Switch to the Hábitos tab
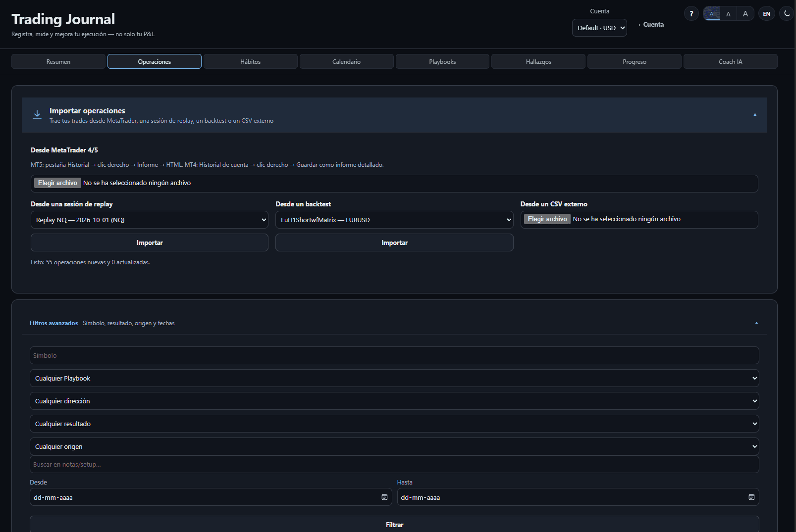Viewport: 796px width, 532px height. pyautogui.click(x=251, y=61)
